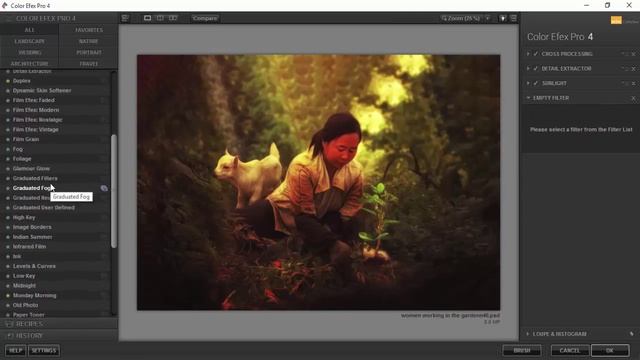This screenshot has width=640, height=360.
Task: Open the ARCHITECTURE category tab
Action: click(29, 64)
